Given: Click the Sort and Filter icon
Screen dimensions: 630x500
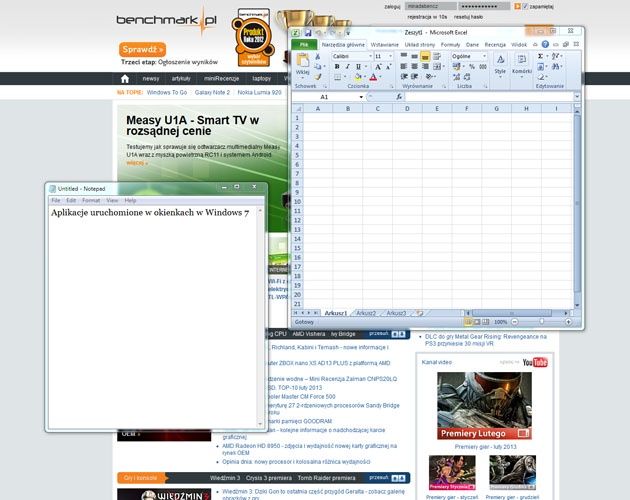Looking at the screenshot, I should [x=555, y=56].
